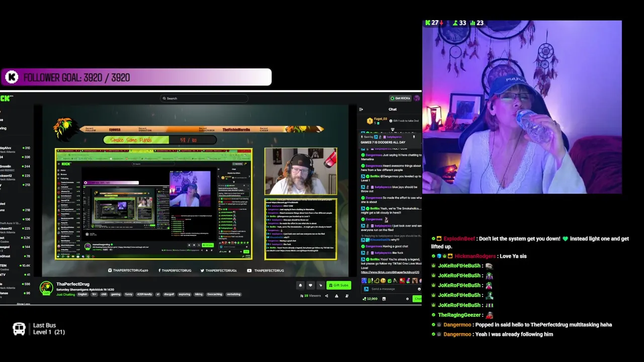The image size is (644, 362).
Task: Click the Chat panel header
Action: 392,109
